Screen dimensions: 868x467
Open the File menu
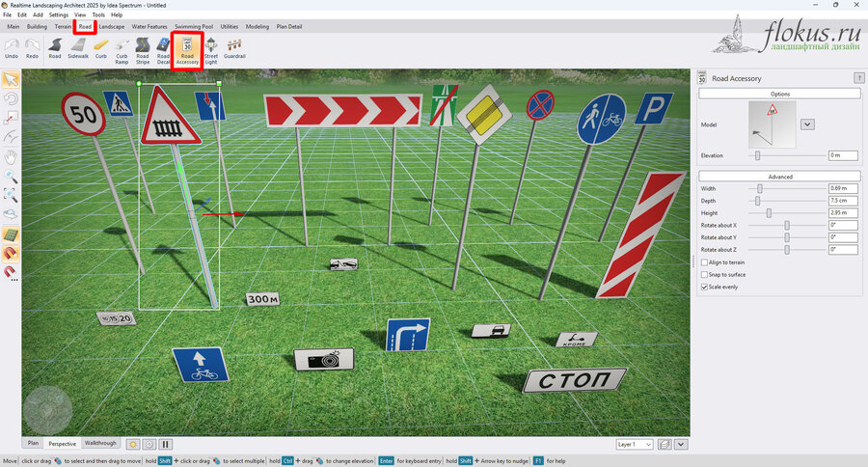[7, 15]
